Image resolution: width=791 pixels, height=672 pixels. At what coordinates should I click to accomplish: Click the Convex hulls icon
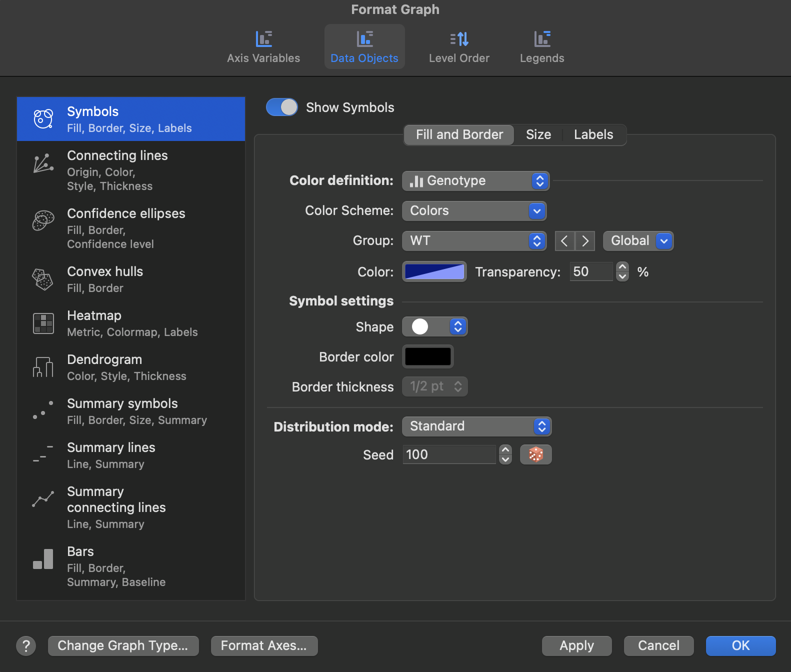point(43,279)
